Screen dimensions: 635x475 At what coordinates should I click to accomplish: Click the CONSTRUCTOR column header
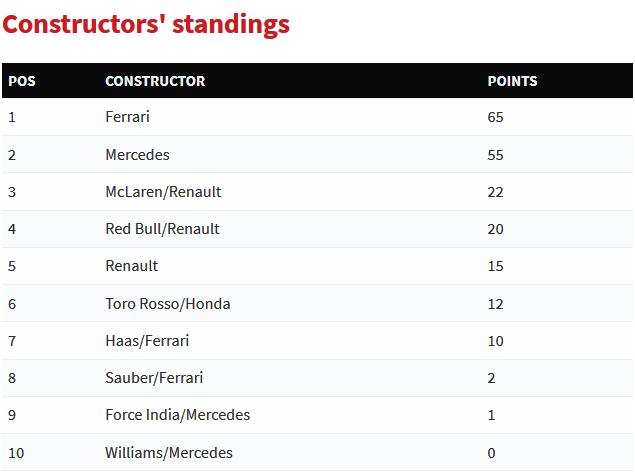[155, 81]
